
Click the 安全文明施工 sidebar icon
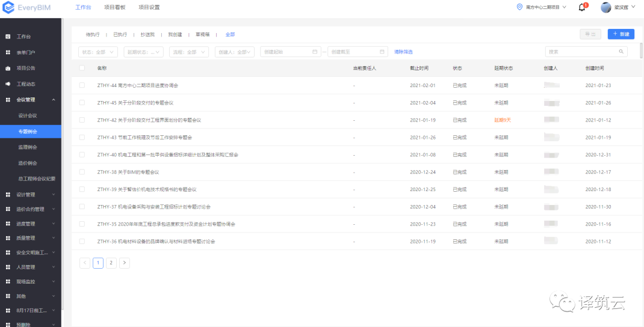(8, 252)
